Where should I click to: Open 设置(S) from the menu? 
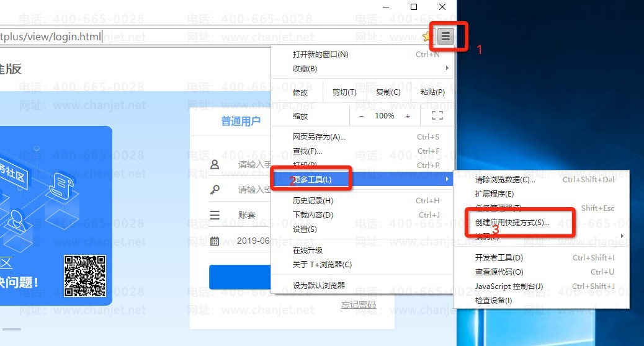coord(362,229)
